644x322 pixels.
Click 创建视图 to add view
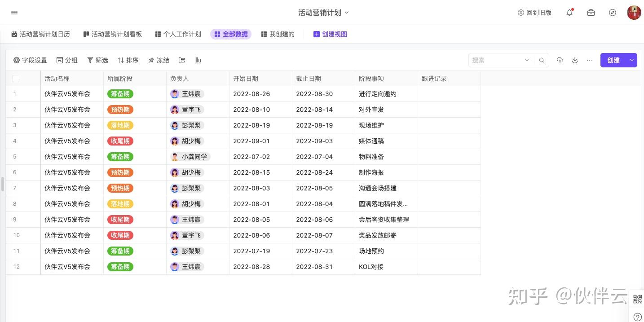pos(330,34)
